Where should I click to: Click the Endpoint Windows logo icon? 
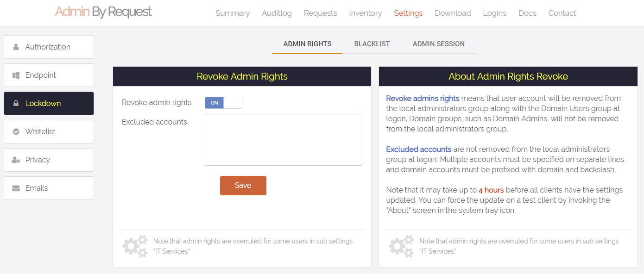[16, 75]
